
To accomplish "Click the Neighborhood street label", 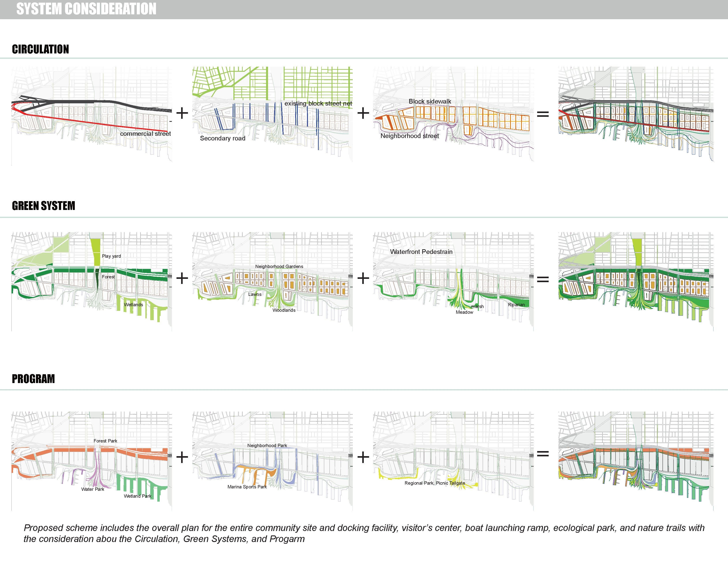I will [410, 136].
